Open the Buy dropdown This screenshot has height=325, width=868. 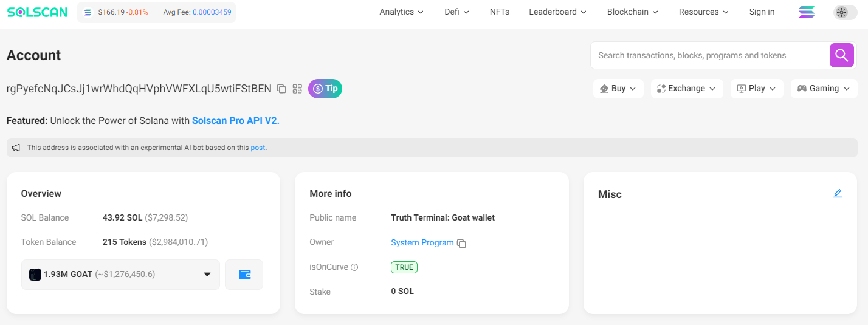618,89
